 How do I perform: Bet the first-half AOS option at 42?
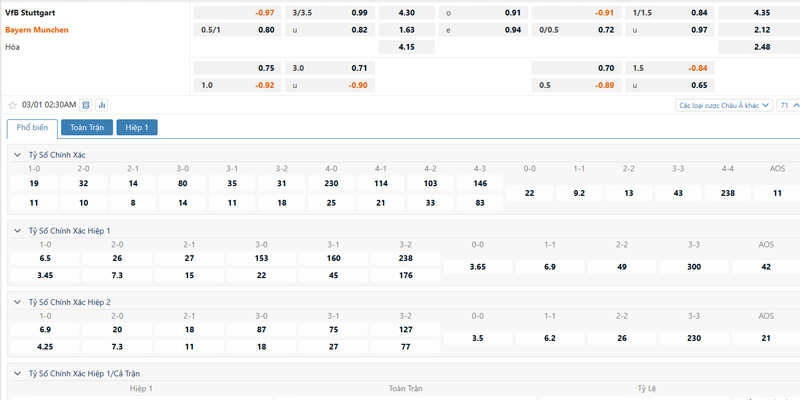pos(766,267)
